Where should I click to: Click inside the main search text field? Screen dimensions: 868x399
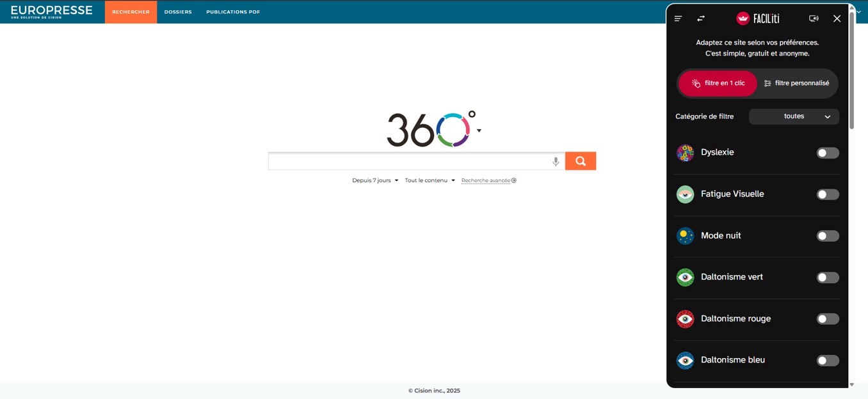(x=410, y=162)
